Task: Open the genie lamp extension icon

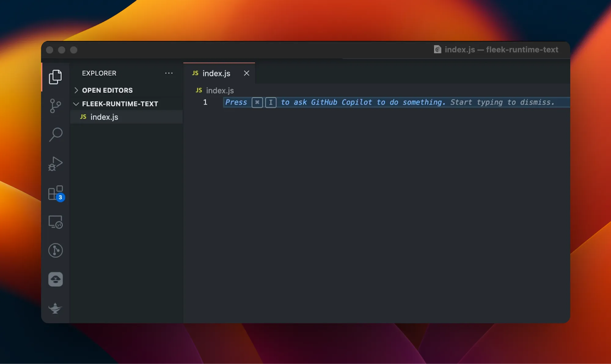Action: [55, 308]
